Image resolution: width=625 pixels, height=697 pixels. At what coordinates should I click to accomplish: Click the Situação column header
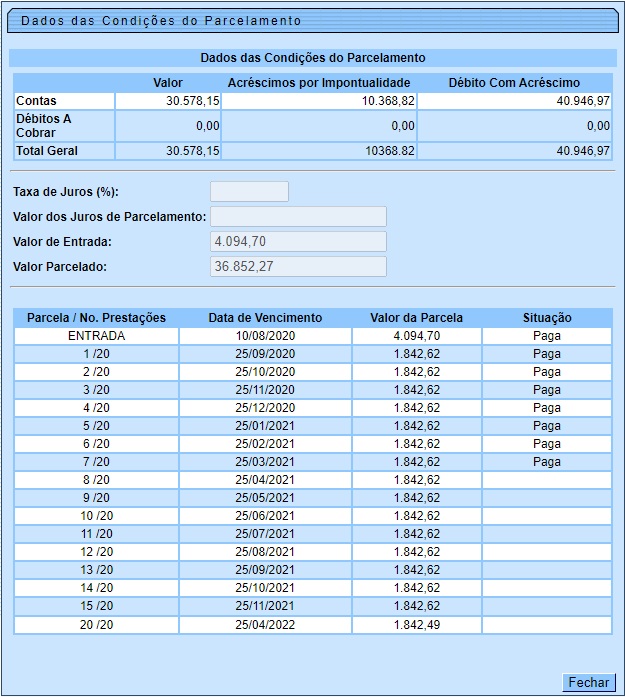coord(546,318)
